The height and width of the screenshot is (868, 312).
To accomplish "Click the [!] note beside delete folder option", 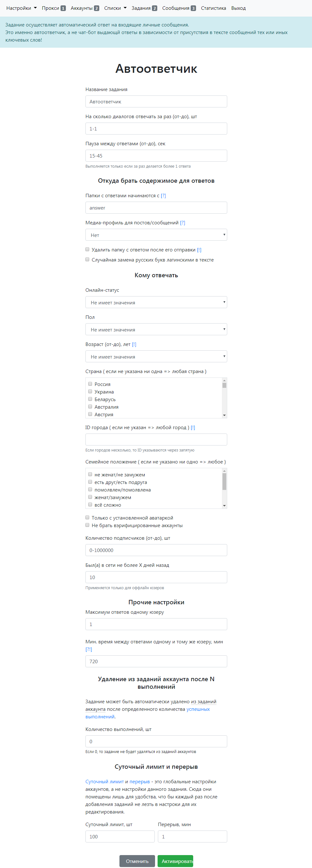I will point(199,250).
